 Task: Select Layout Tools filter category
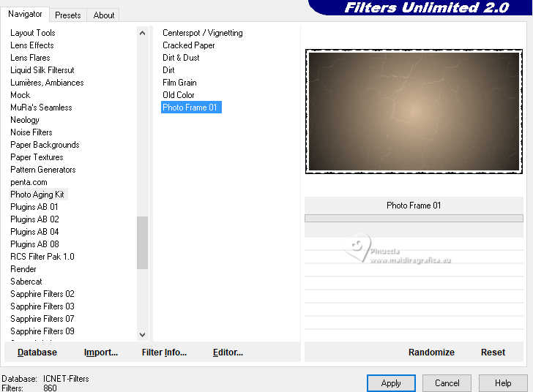coord(33,33)
